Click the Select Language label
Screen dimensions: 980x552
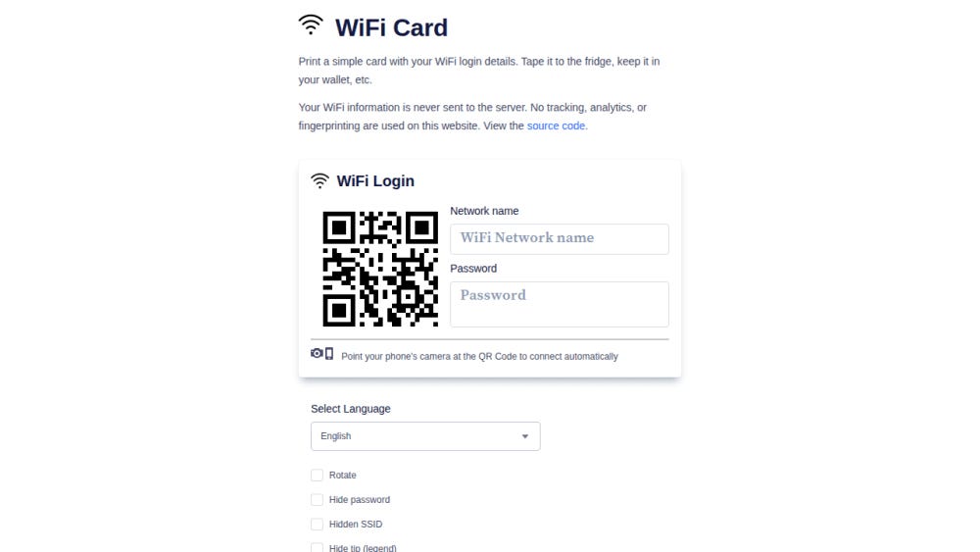(x=351, y=409)
